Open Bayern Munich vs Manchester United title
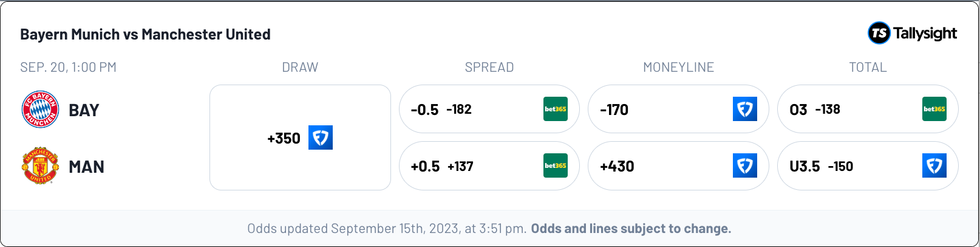Viewport: 980px width, 247px height. (145, 34)
